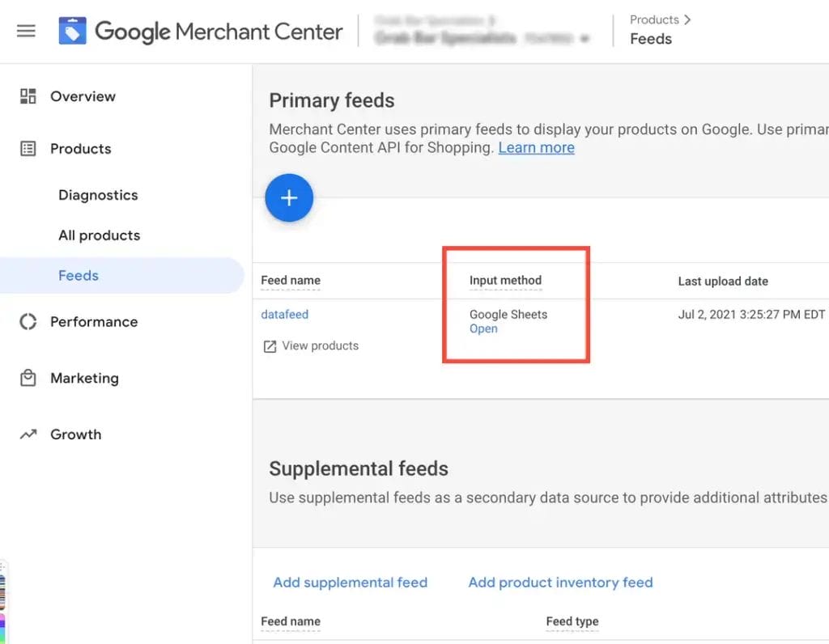The image size is (829, 644).
Task: Click the Marketing shopping bag icon
Action: (x=28, y=378)
